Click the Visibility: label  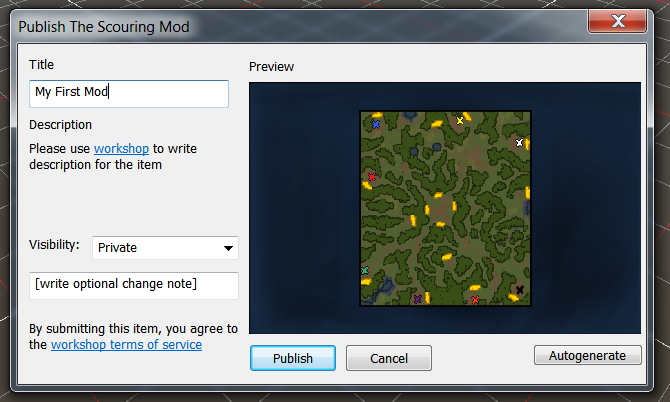coord(54,245)
